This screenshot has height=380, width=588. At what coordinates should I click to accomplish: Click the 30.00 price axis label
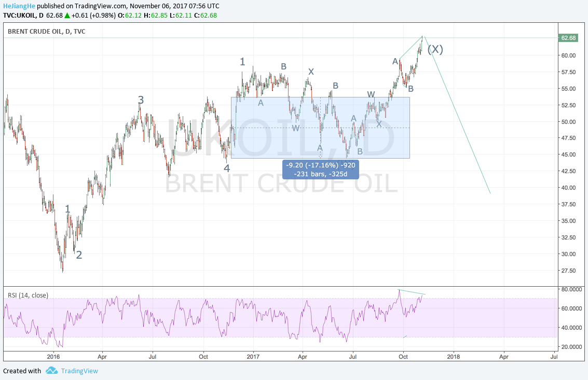(x=568, y=254)
